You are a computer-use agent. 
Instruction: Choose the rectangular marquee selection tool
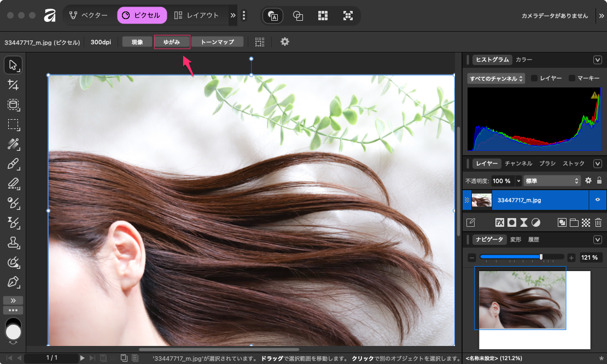pos(13,124)
